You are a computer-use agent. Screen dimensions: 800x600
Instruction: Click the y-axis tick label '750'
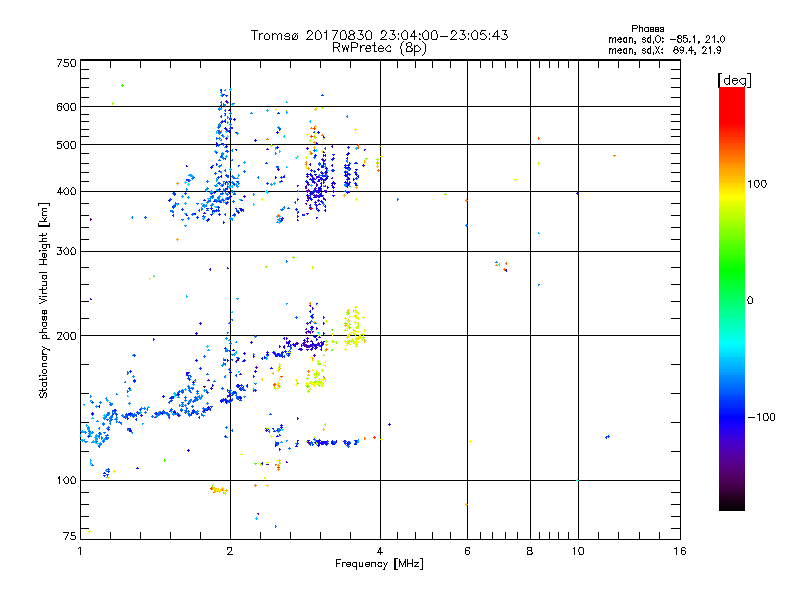pos(66,63)
